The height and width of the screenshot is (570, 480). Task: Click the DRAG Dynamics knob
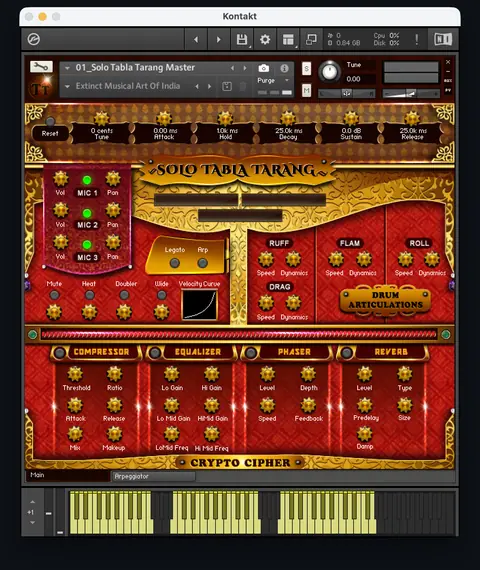click(x=293, y=303)
